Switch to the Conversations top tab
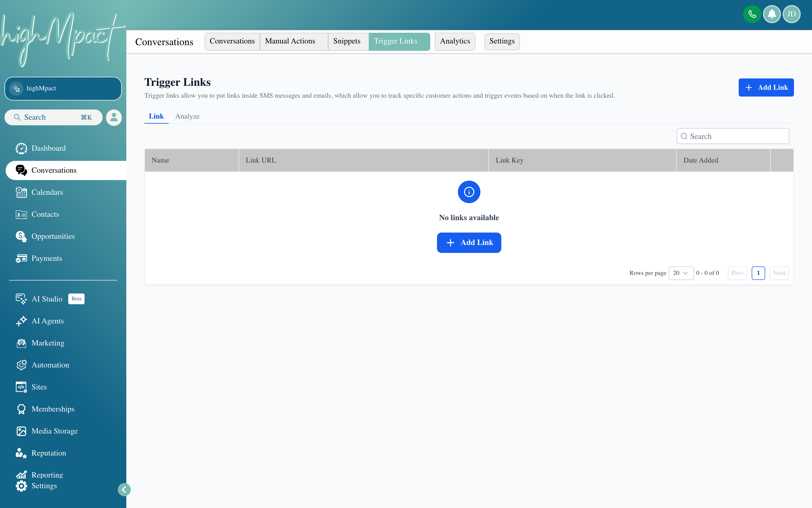Screen dimensions: 812x508 click(232, 41)
